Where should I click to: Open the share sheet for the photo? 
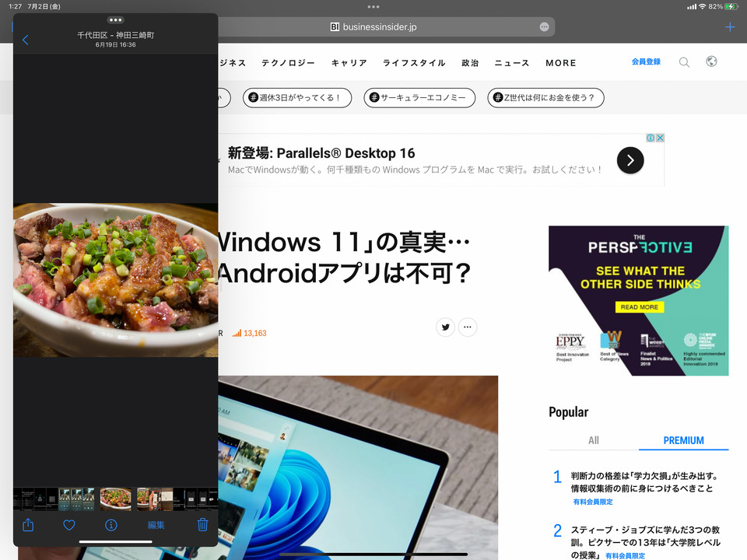point(28,525)
